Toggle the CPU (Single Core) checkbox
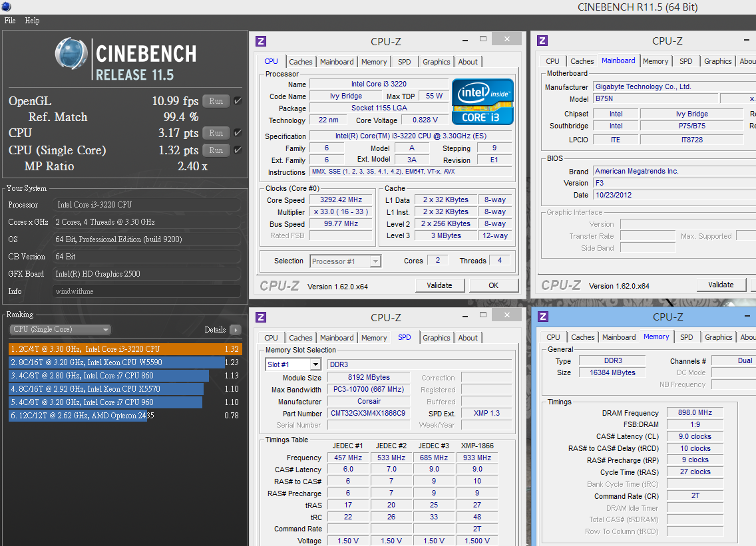Image resolution: width=756 pixels, height=546 pixels. (238, 150)
